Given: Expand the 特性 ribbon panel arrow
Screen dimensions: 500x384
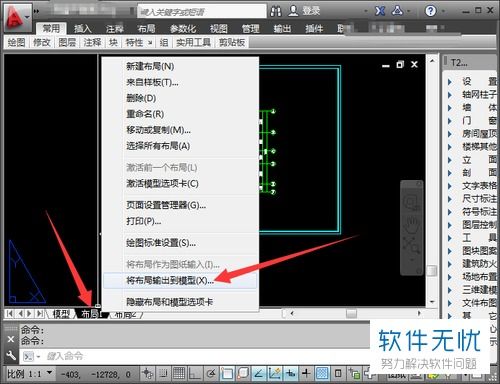Looking at the screenshot, I should click(150, 43).
